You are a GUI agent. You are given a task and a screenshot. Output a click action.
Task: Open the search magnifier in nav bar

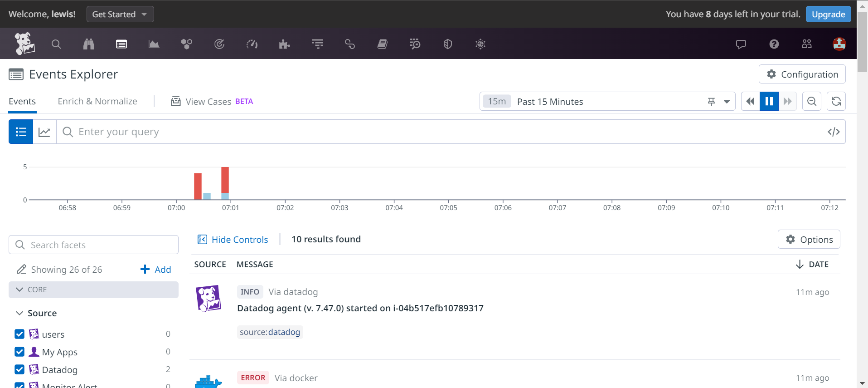[56, 44]
